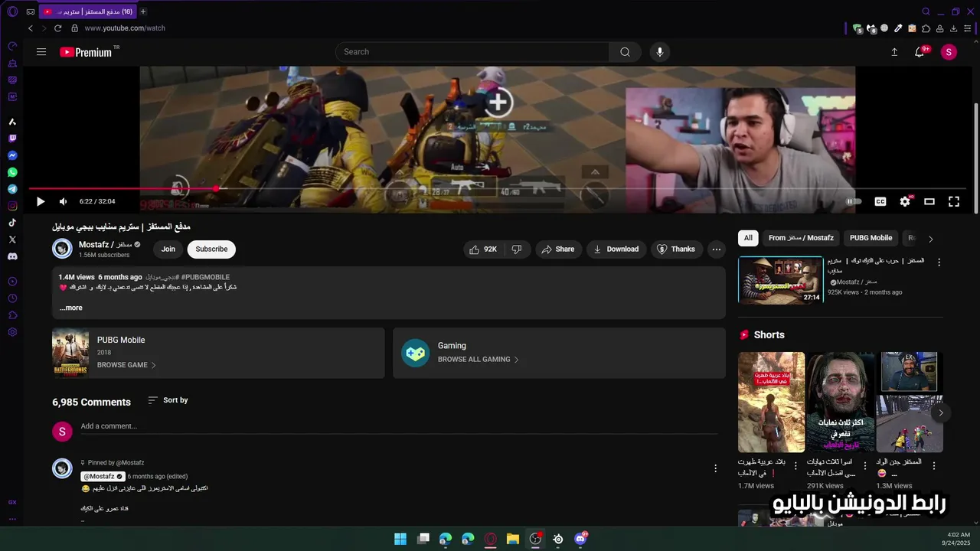The width and height of the screenshot is (980, 551).
Task: Expand description with ...more
Action: click(x=71, y=308)
